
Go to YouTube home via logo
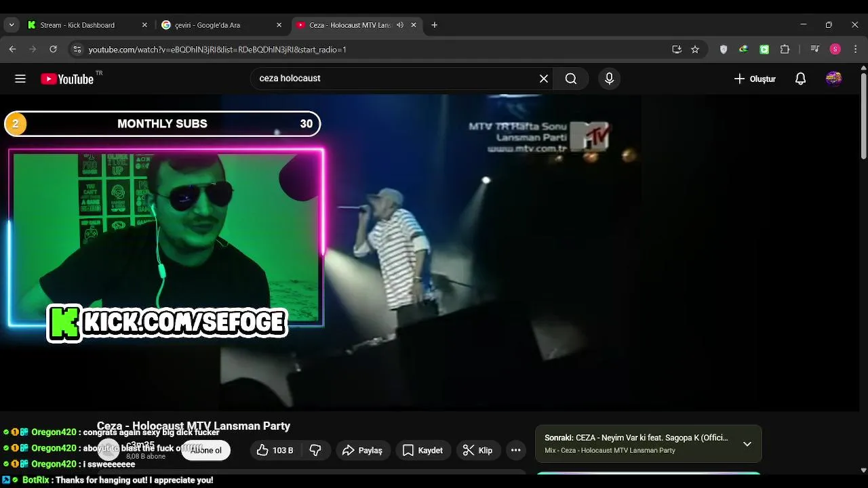tap(66, 79)
